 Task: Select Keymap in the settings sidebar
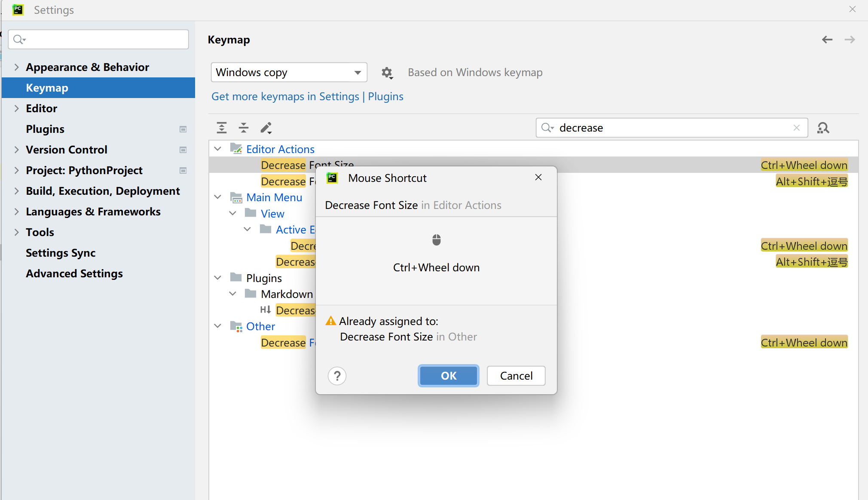47,88
